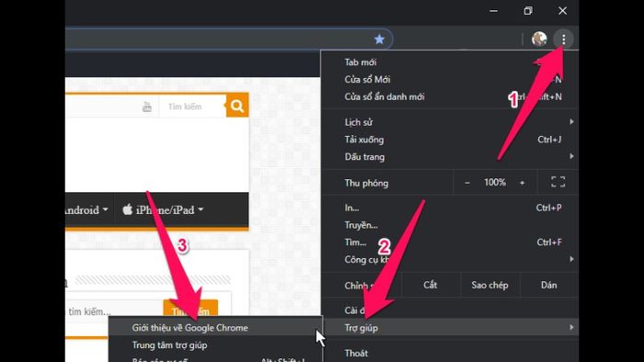
Task: Open Cửa sổ ẩn danh mới
Action: click(450, 96)
